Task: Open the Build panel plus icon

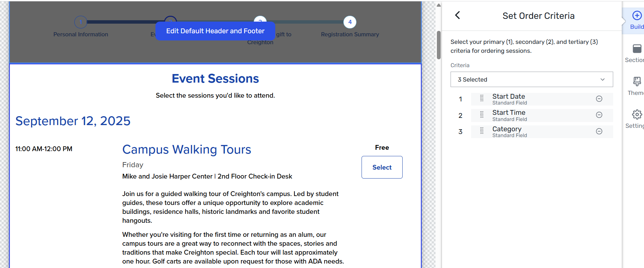Action: [x=637, y=15]
